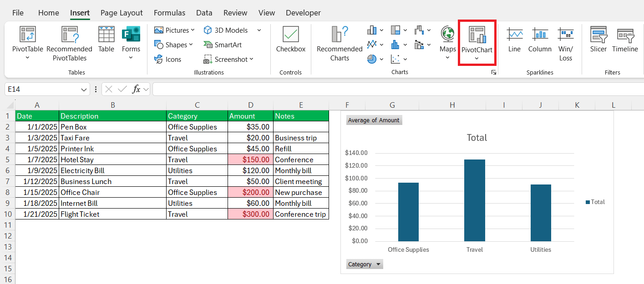Select the chart title Total
644x284 pixels.
(477, 138)
